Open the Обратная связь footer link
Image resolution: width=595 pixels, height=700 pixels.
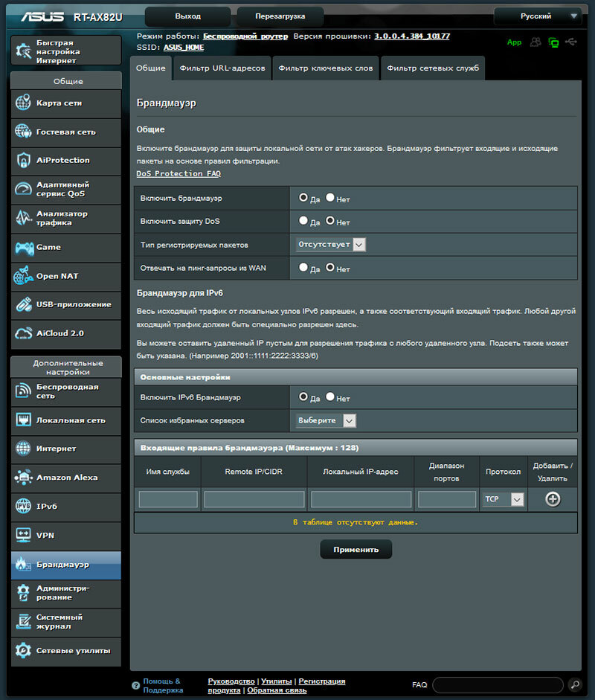[277, 690]
